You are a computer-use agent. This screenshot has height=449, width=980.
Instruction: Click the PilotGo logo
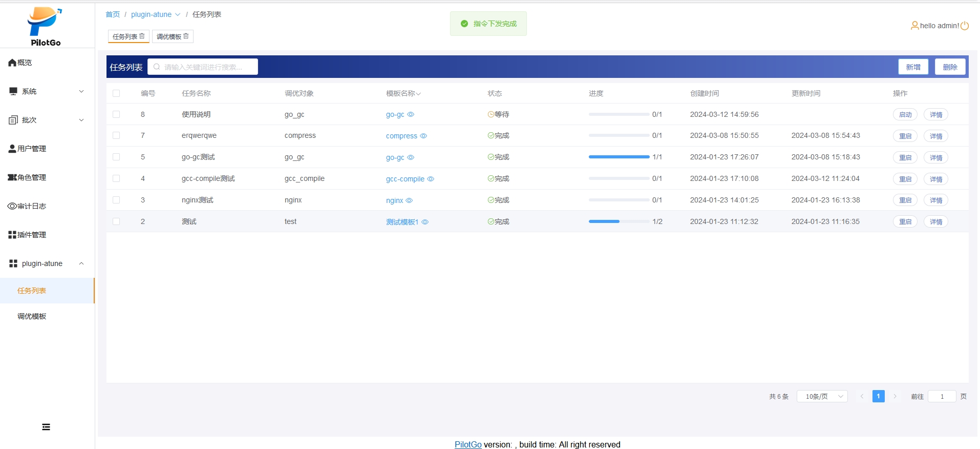[45, 27]
